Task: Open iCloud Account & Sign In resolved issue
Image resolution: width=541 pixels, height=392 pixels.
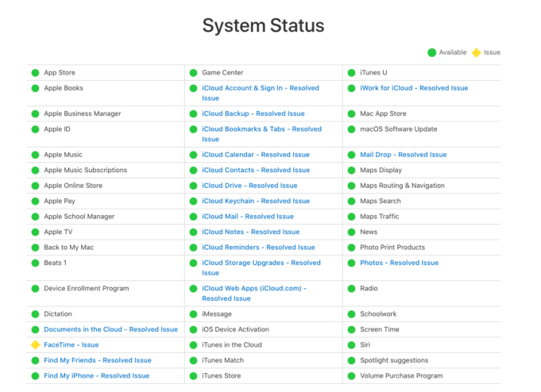Action: [261, 88]
